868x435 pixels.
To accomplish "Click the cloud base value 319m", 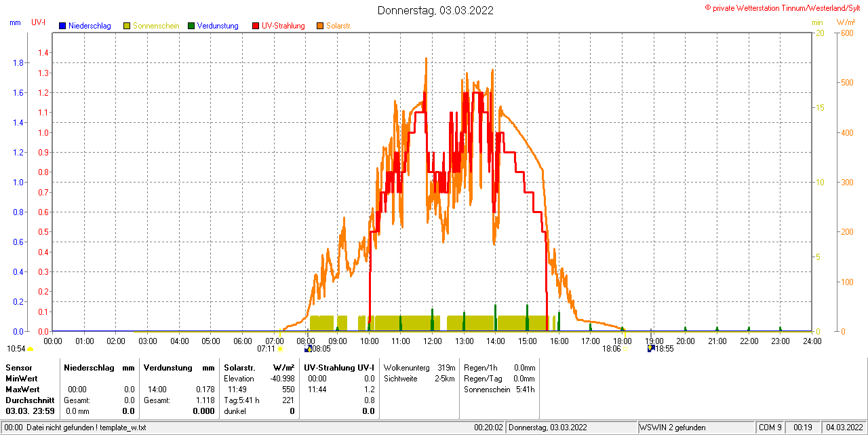I will coord(446,367).
